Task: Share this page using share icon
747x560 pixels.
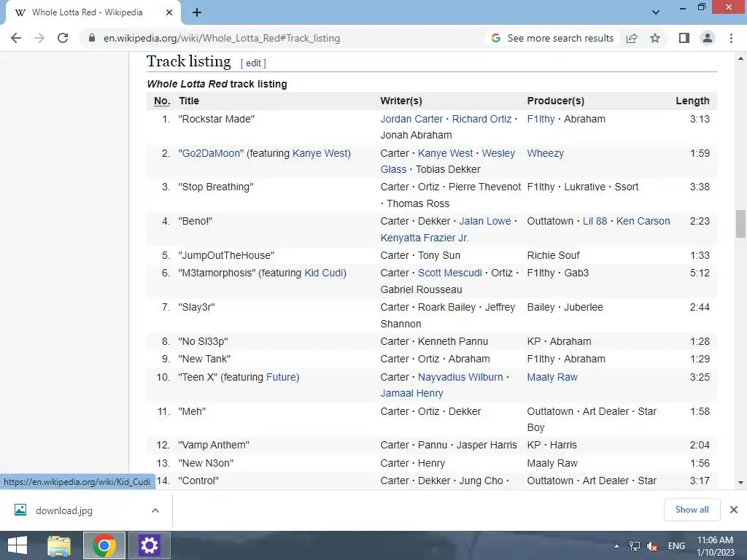Action: (632, 38)
